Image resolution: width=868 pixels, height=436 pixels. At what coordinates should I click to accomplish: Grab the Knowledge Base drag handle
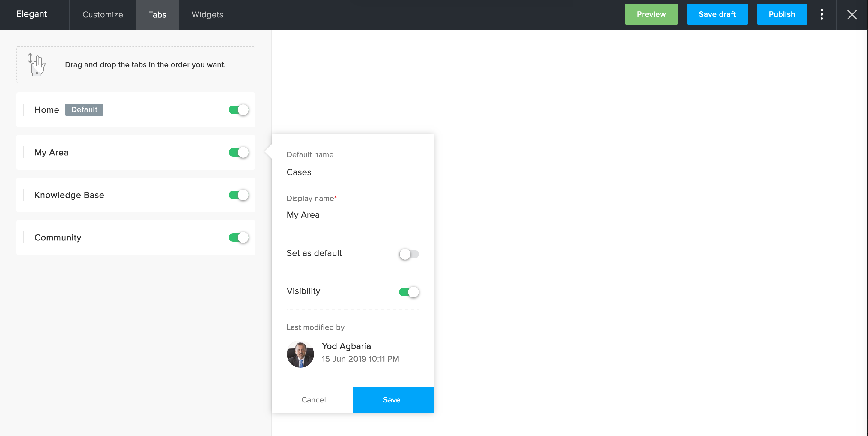click(25, 195)
